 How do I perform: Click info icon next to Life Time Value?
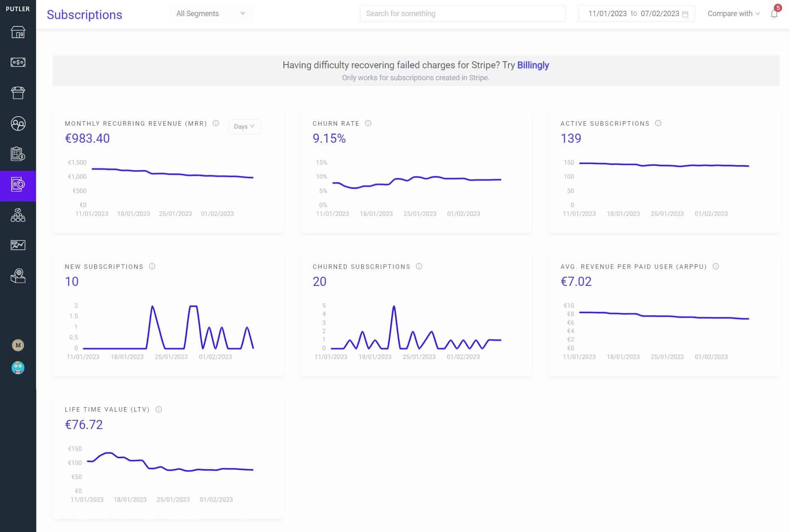[158, 410]
